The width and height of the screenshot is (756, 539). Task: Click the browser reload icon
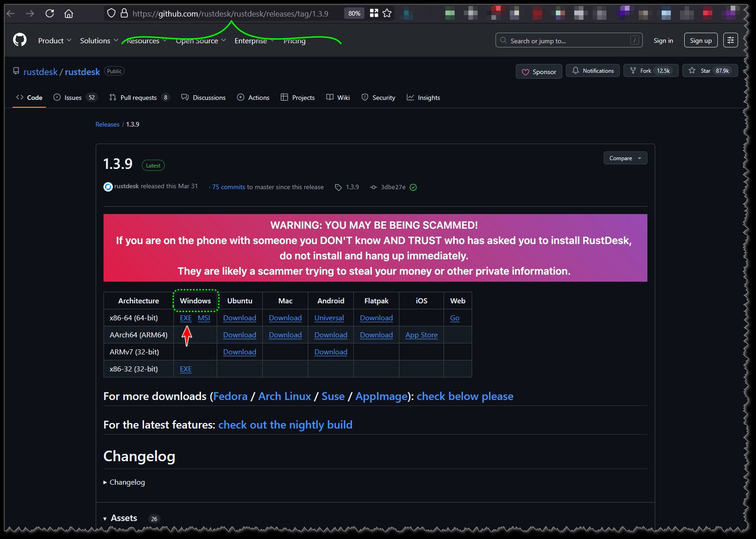pyautogui.click(x=50, y=13)
